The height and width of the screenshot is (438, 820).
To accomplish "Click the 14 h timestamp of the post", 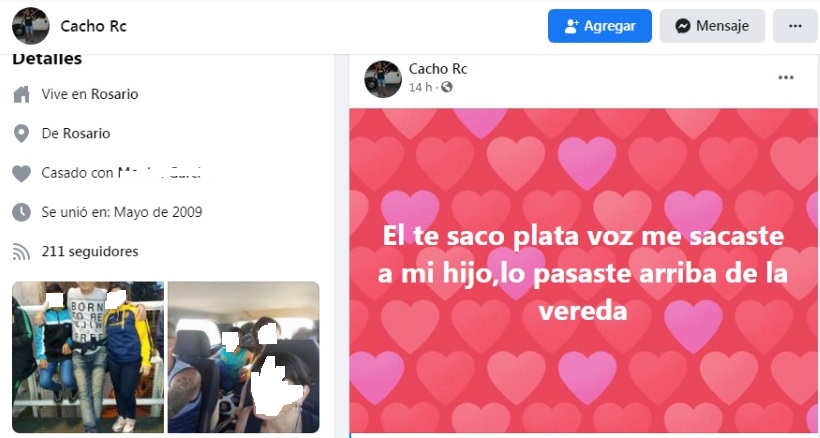I will pos(420,87).
